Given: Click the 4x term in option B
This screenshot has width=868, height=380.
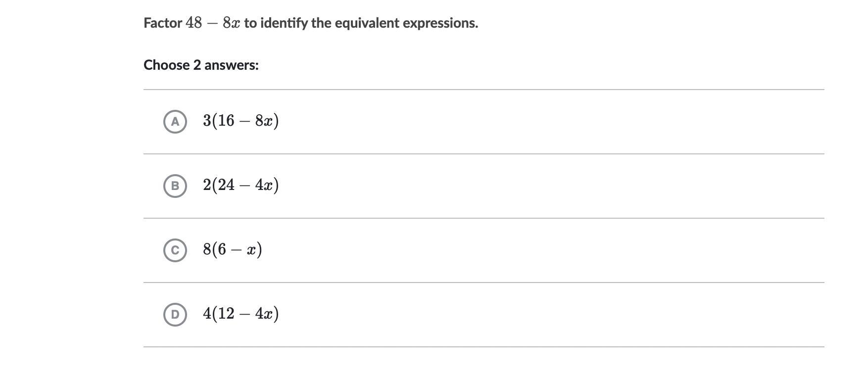Looking at the screenshot, I should click(x=264, y=185).
